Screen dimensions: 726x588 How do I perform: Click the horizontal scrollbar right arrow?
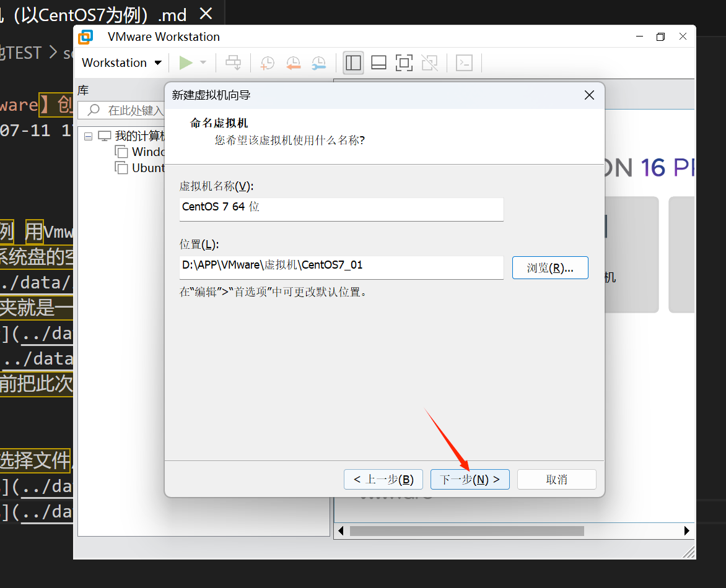[686, 530]
